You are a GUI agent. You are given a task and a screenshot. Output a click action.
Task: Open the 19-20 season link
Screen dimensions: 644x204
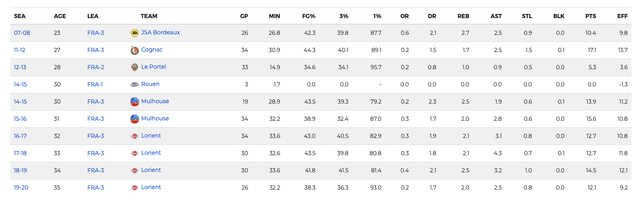tap(20, 188)
